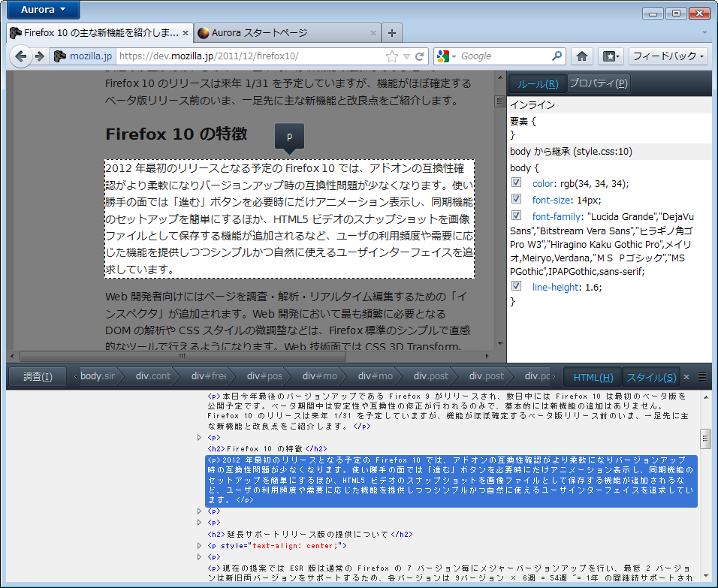Disable the line-height rule checkbox

point(517,286)
